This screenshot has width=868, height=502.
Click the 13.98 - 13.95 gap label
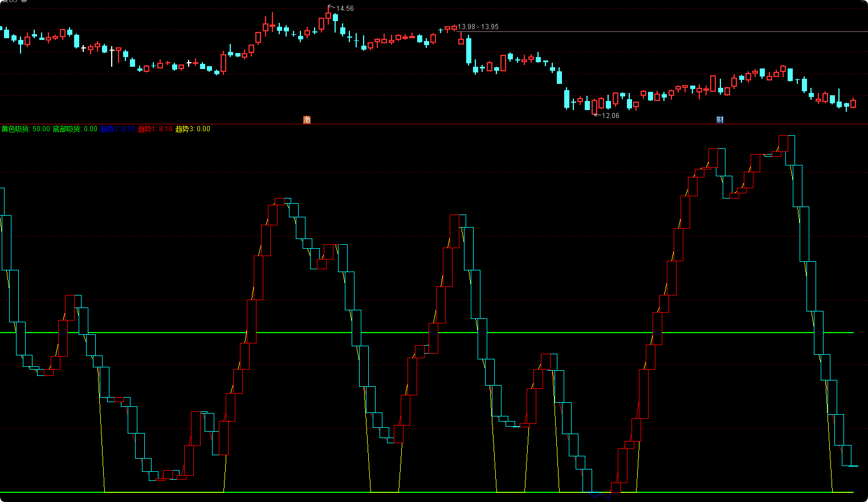(x=478, y=27)
